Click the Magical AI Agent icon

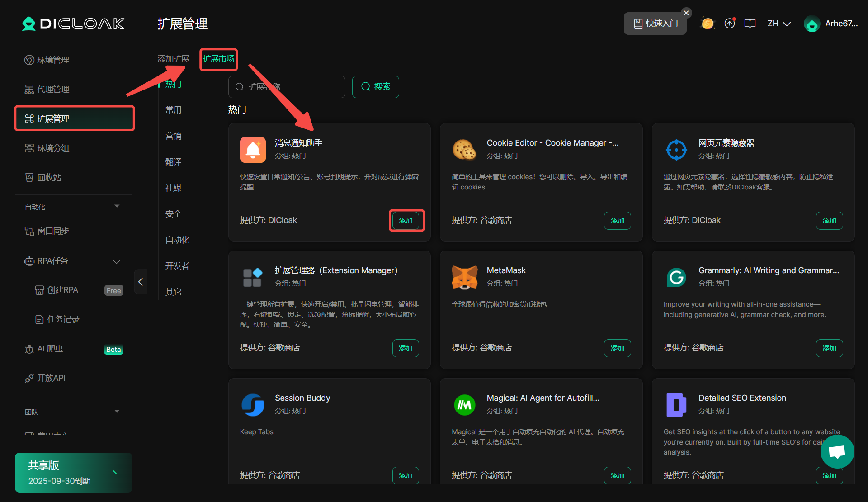point(464,405)
